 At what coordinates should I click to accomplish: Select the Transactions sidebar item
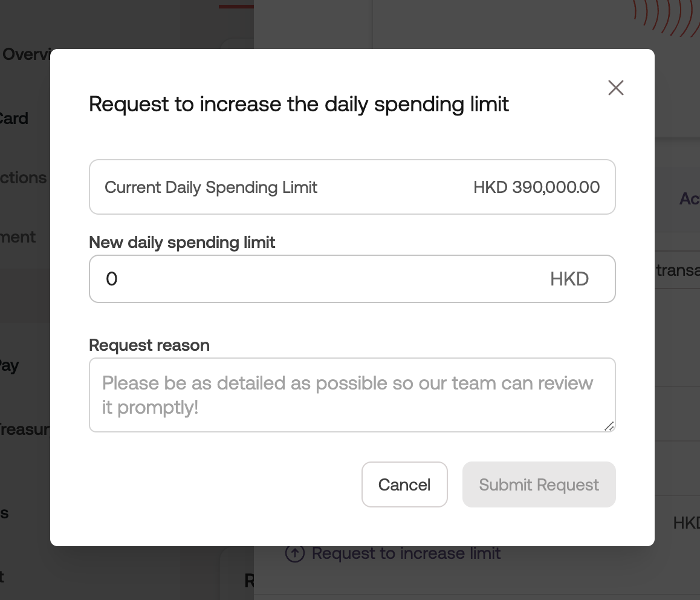(x=23, y=178)
